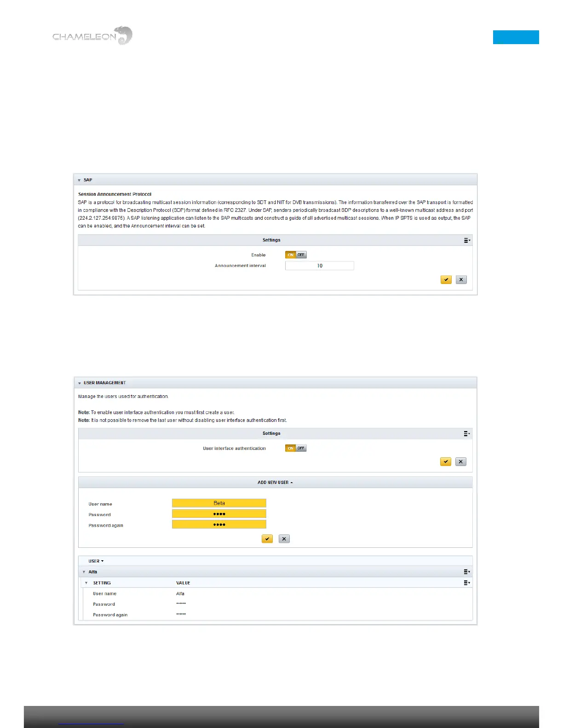Collapse the USER MANAGEMENT panel triangle
Viewport: 563px width, 728px height.
point(79,383)
